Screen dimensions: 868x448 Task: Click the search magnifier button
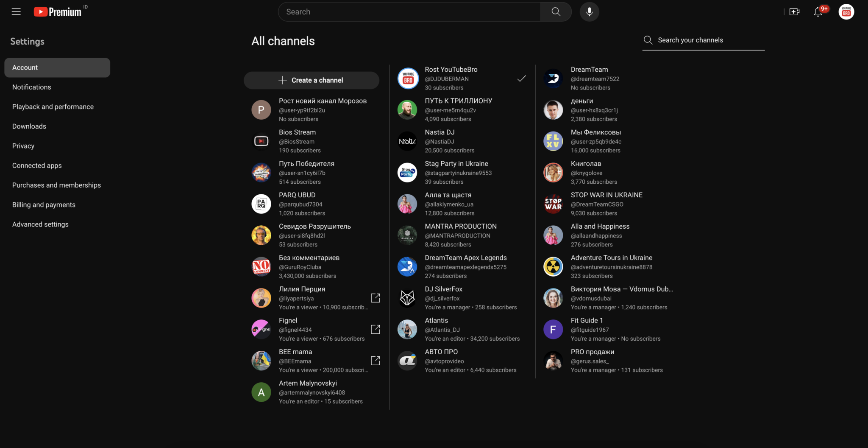[556, 12]
